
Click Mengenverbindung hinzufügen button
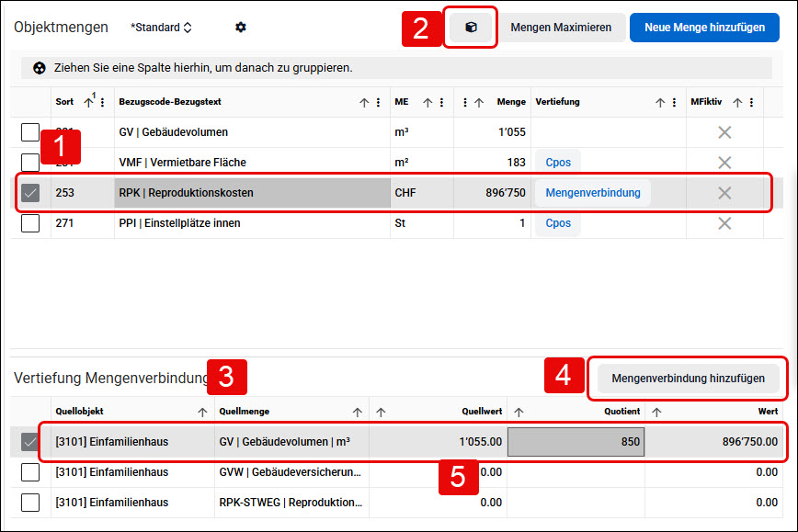click(688, 379)
